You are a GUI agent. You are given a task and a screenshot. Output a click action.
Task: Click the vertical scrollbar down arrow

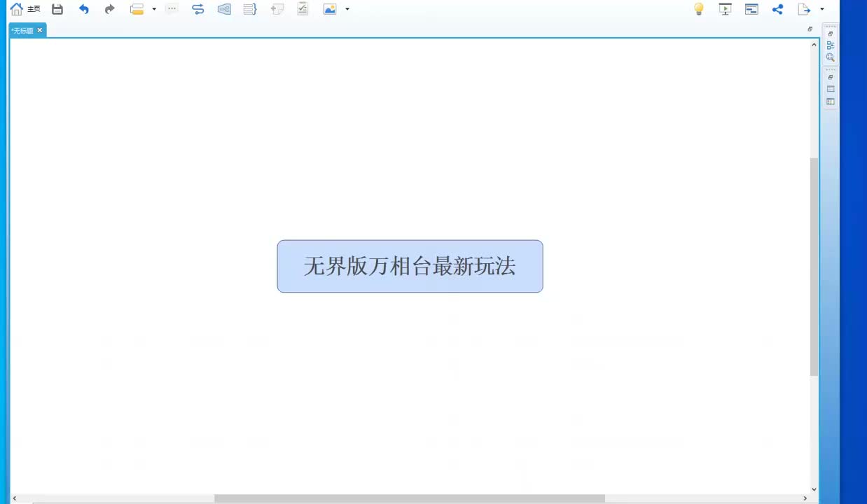click(814, 489)
